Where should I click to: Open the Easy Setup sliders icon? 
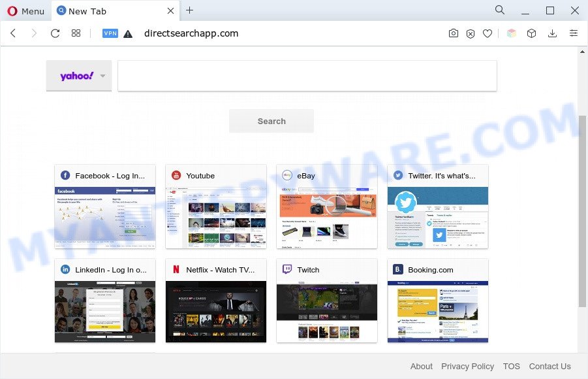tap(574, 33)
